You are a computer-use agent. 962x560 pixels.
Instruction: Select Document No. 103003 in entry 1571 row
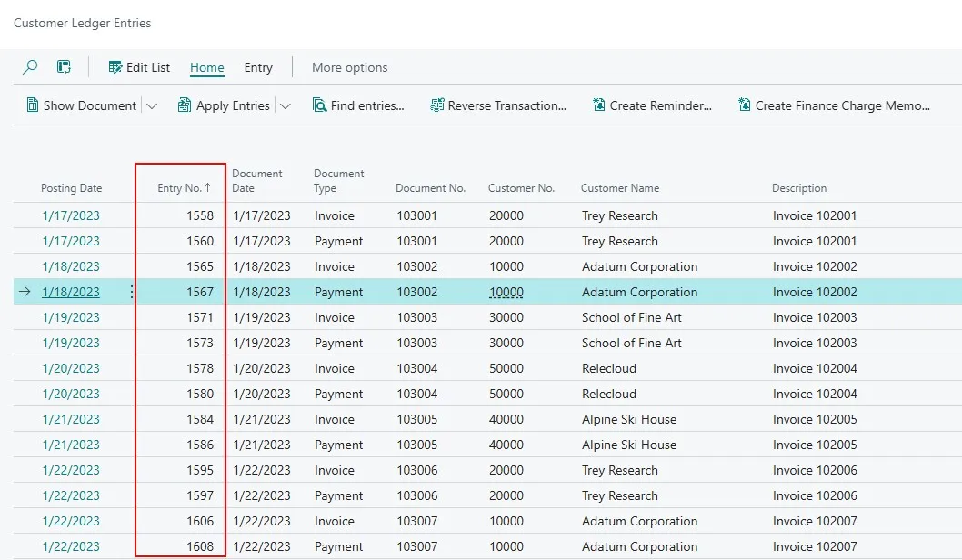416,317
